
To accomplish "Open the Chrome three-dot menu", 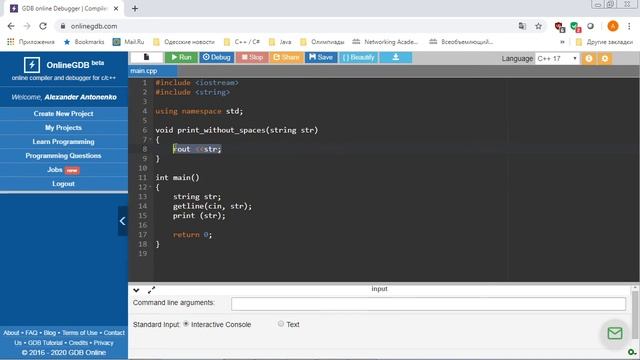I will click(629, 26).
